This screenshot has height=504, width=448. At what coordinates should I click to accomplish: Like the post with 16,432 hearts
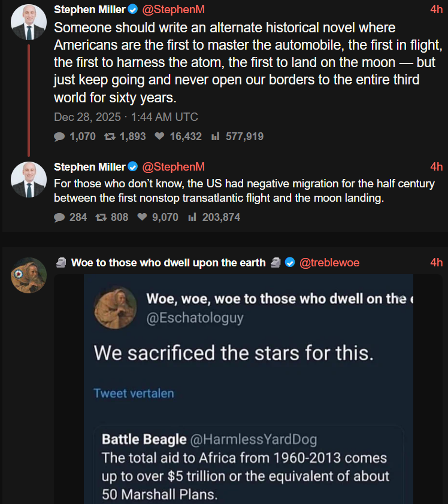tap(159, 136)
